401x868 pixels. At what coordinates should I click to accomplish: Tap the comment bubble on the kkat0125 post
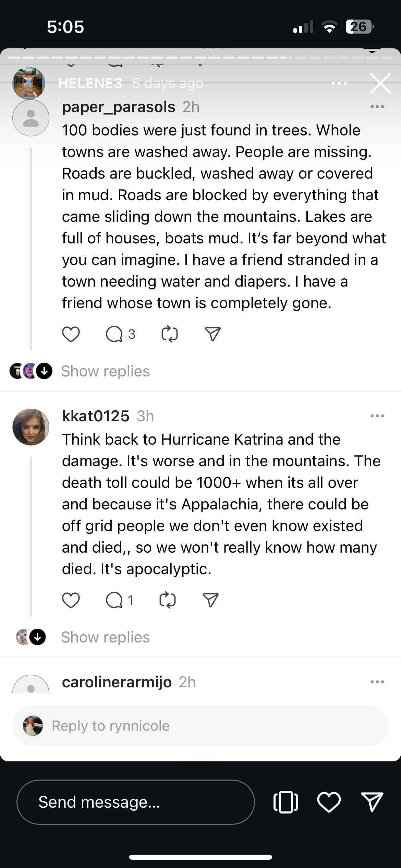[114, 600]
